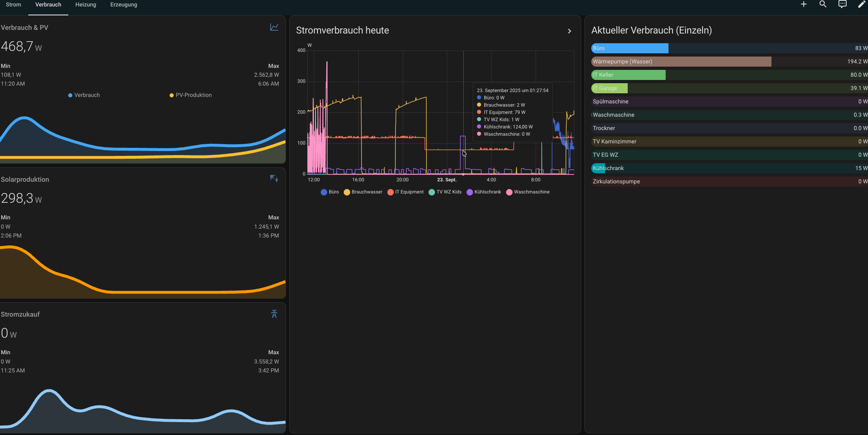Screen dimensions: 868x435
Task: Toggle Büro series in chart legend
Action: (330, 192)
